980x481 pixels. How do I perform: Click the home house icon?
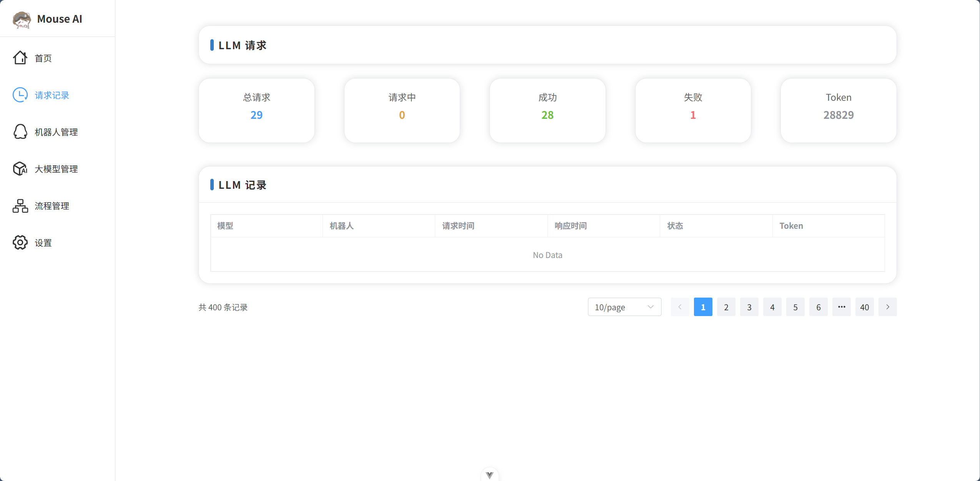tap(20, 58)
